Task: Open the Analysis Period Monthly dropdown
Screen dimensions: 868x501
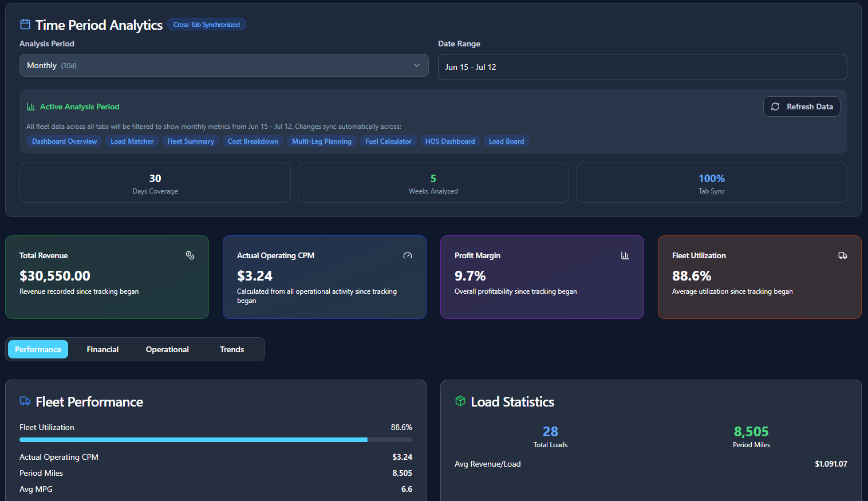Action: (224, 65)
